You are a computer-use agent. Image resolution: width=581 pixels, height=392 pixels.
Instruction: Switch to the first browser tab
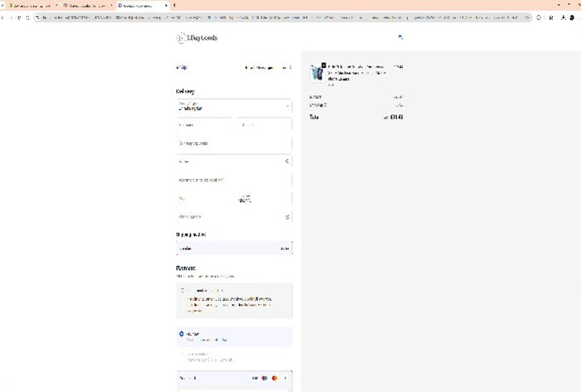(30, 5)
